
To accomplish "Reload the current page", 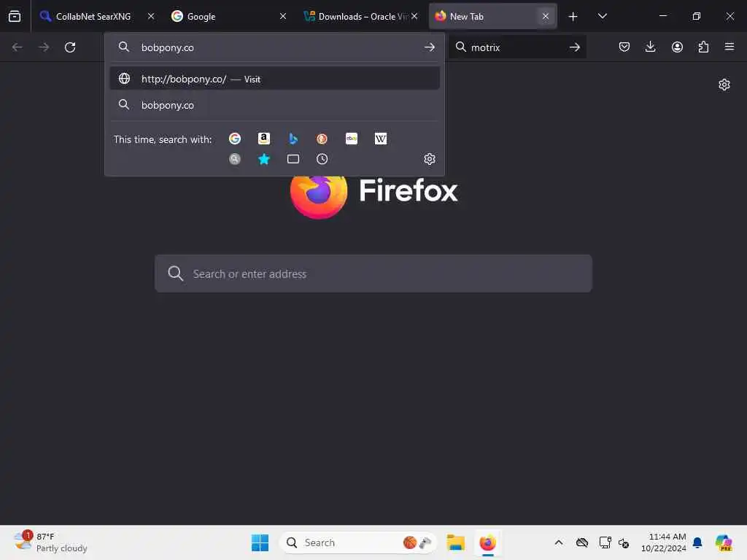I will [x=70, y=47].
